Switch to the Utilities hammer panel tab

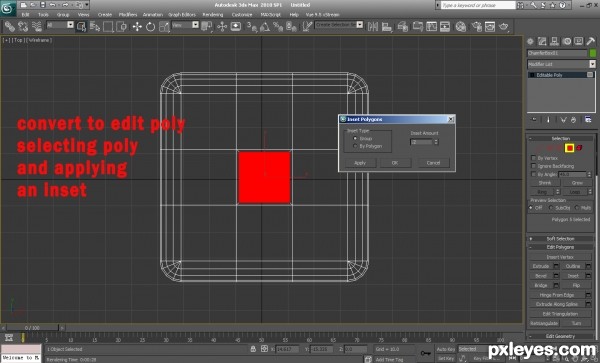point(590,41)
